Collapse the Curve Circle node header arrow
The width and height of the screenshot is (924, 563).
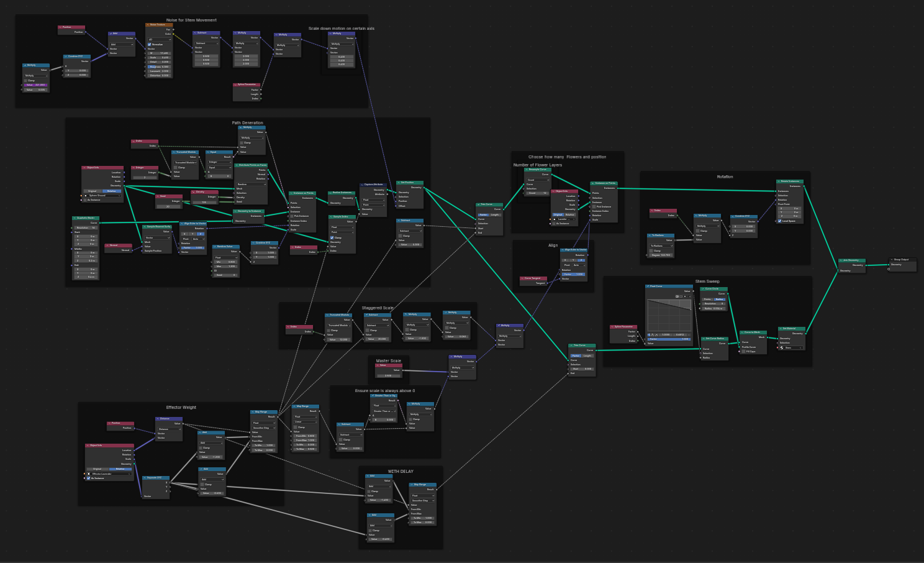click(703, 289)
